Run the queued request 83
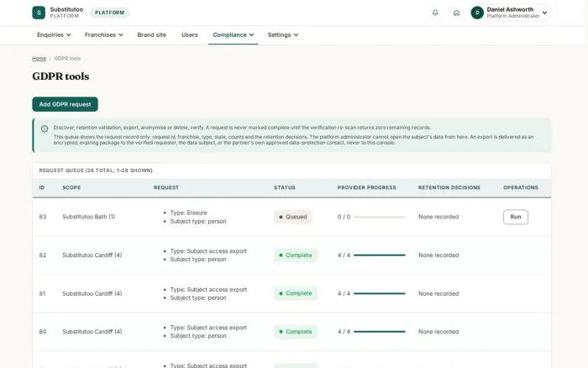 [515, 217]
